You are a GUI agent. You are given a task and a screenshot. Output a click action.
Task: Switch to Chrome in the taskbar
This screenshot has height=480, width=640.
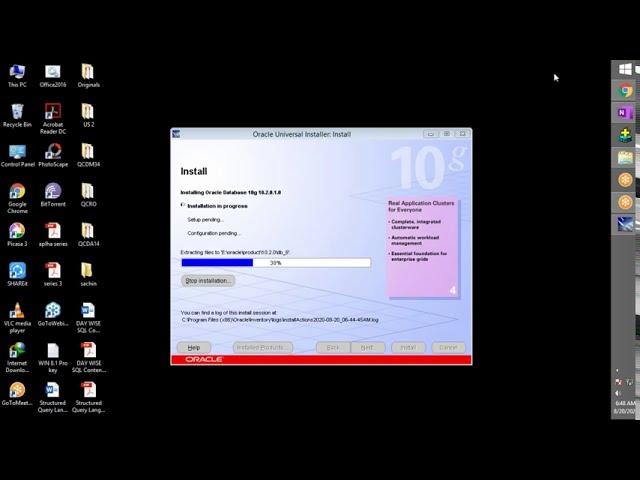[625, 90]
